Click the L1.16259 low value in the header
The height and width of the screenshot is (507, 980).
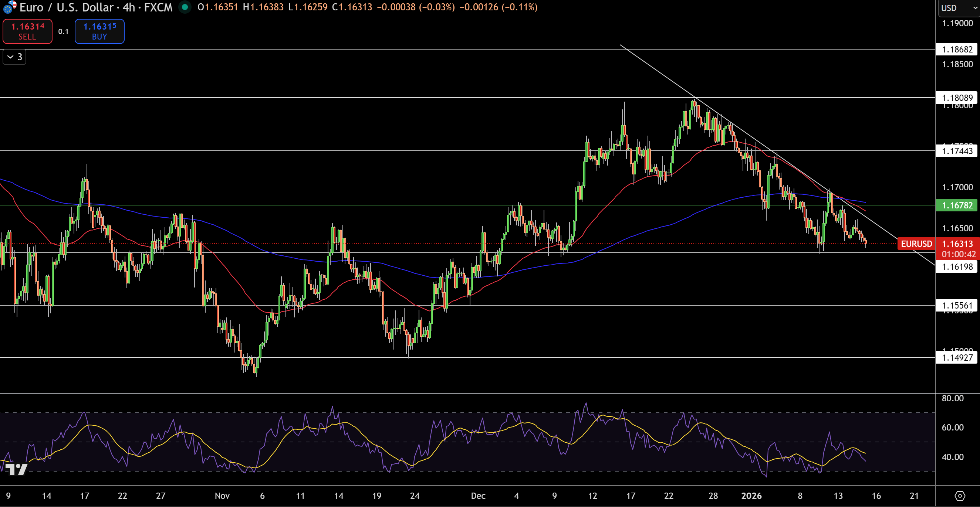pos(308,7)
